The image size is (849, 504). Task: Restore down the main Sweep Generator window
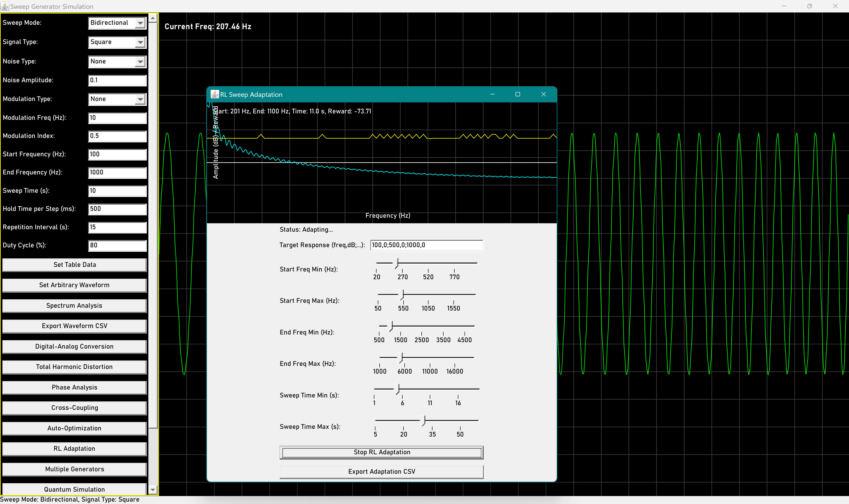[810, 6]
